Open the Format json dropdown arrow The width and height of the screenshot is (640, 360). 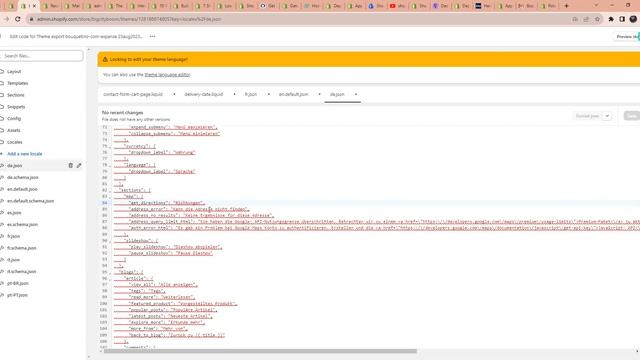pos(607,116)
